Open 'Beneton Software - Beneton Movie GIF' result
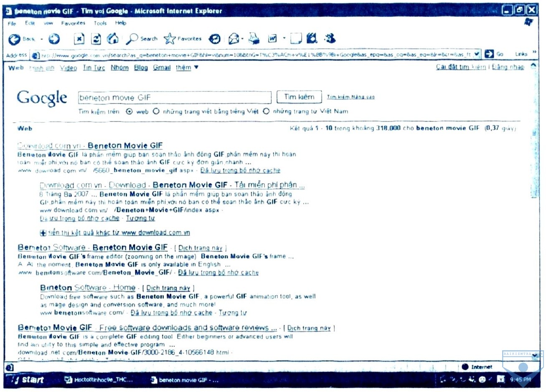Viewport: 546px width, 392px height. pos(93,248)
